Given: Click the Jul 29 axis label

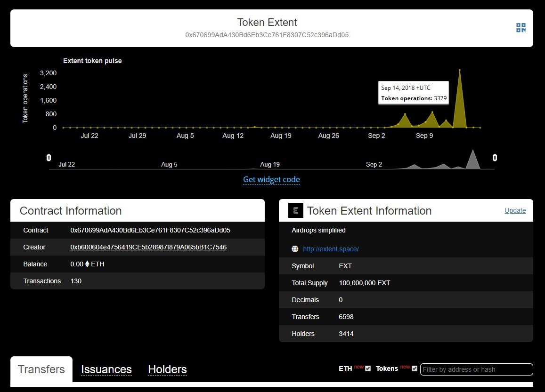Looking at the screenshot, I should pyautogui.click(x=137, y=136).
